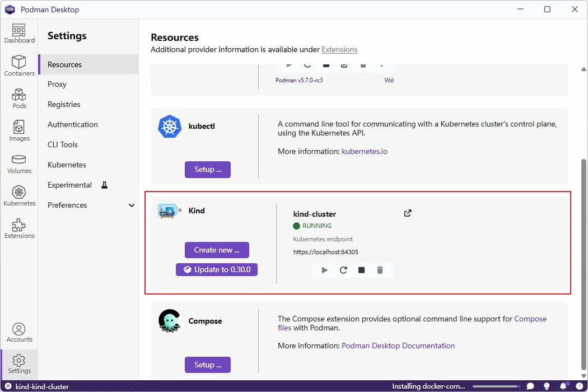The width and height of the screenshot is (588, 392).
Task: Start the kind-cluster with play button
Action: (324, 269)
